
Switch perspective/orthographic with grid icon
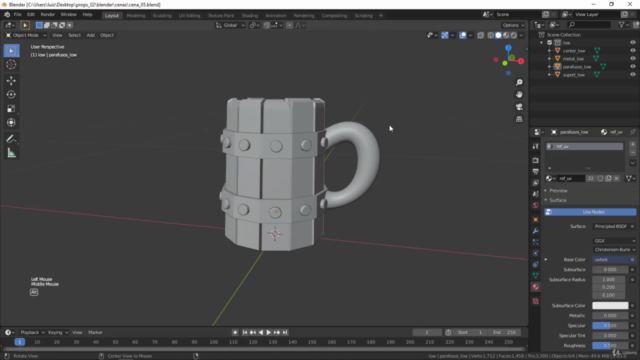tap(519, 119)
